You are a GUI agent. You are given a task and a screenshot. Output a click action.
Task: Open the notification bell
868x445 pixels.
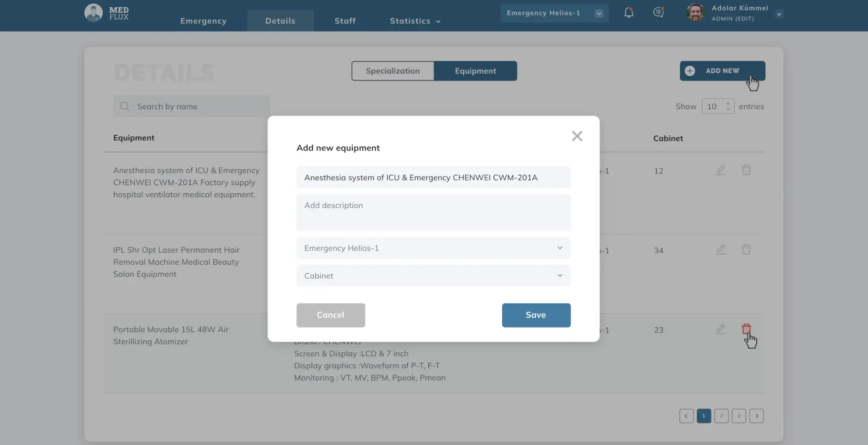[x=628, y=12]
